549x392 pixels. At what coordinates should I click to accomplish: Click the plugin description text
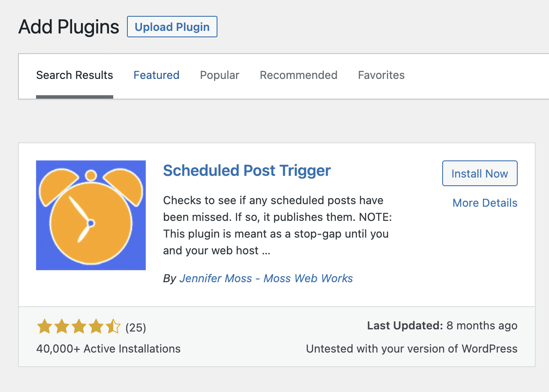tap(277, 225)
